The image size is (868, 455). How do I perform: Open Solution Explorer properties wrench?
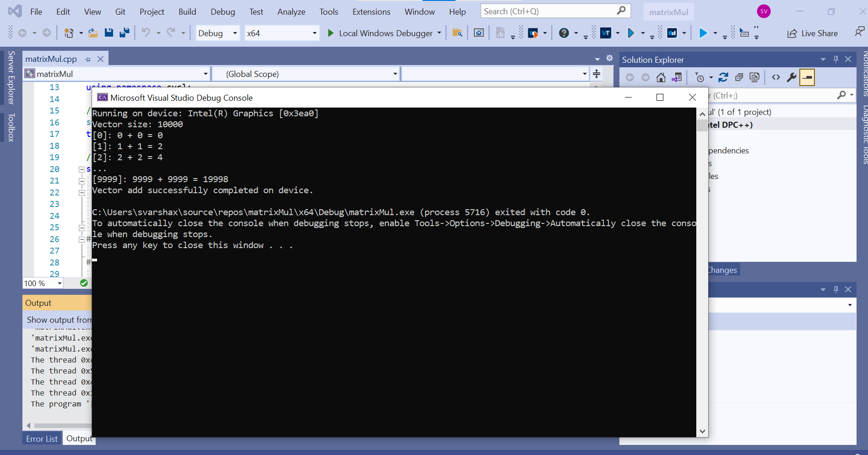point(792,77)
